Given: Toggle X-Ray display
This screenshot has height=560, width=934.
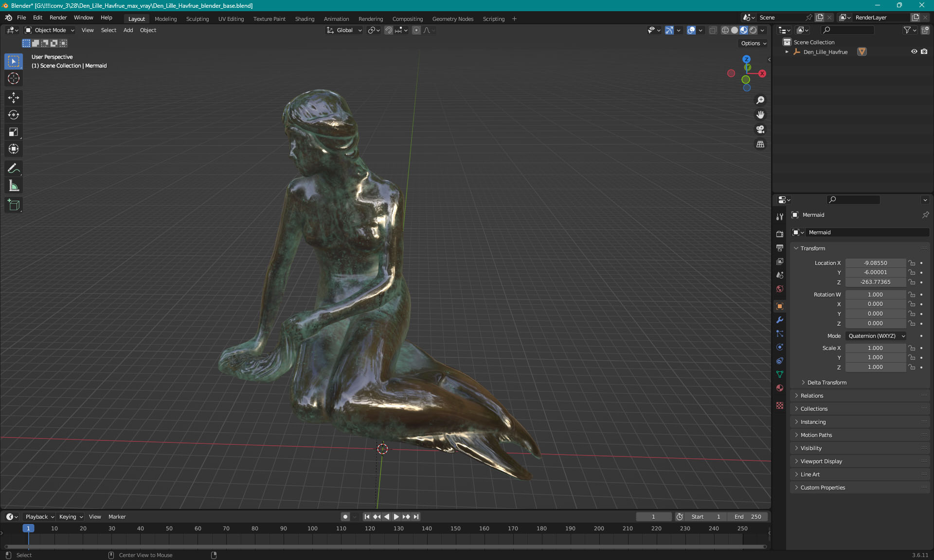Looking at the screenshot, I should (x=713, y=30).
